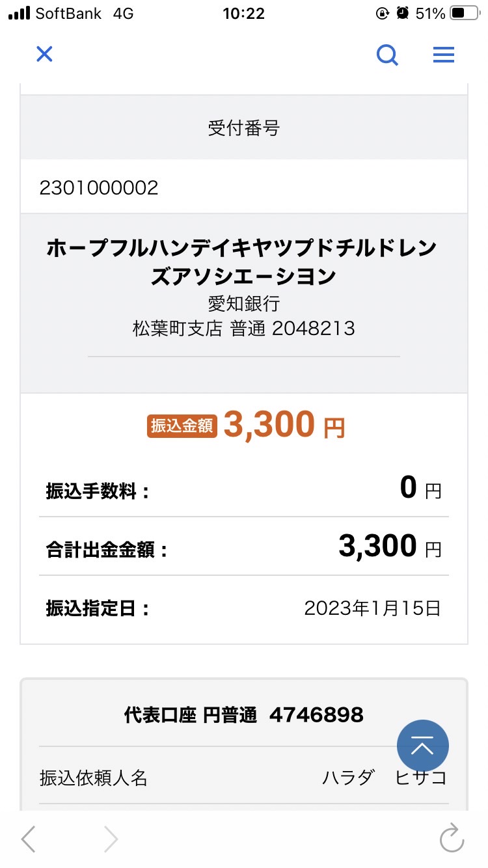Tap the 振込手数料 fee row

tap(244, 488)
